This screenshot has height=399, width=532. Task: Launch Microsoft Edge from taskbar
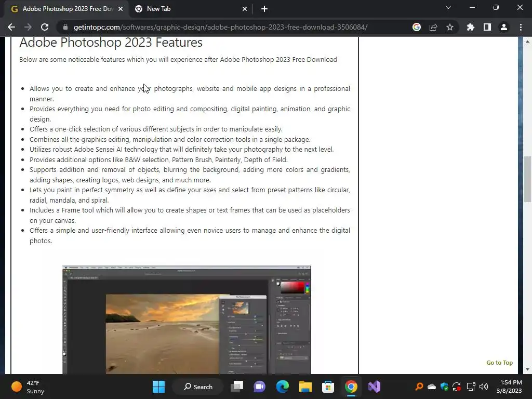[282, 387]
